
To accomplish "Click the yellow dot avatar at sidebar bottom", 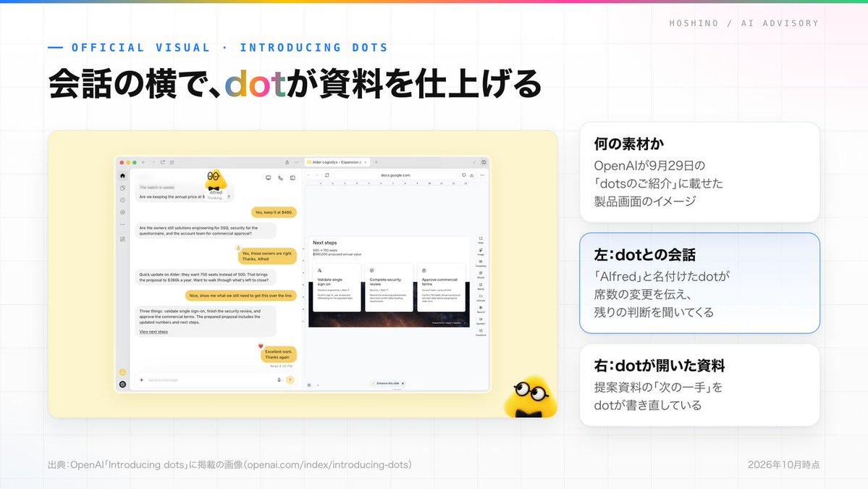I will pyautogui.click(x=122, y=372).
